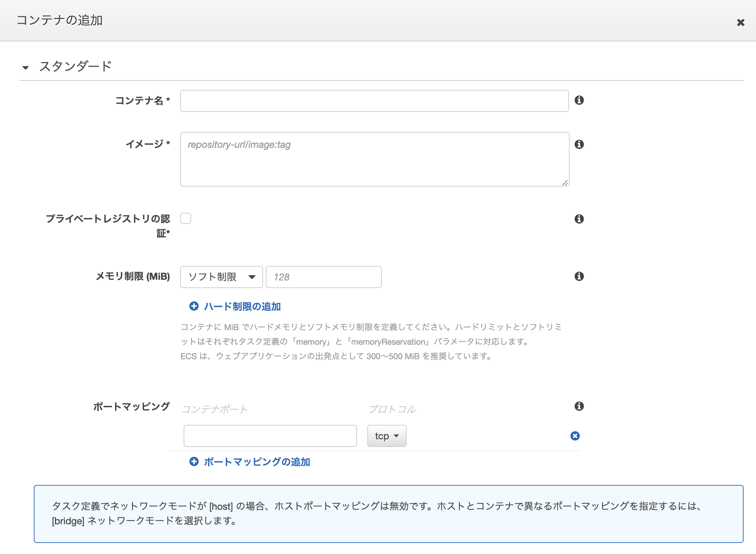Click the プロトコル column label
Image resolution: width=756 pixels, height=554 pixels.
pyautogui.click(x=392, y=409)
